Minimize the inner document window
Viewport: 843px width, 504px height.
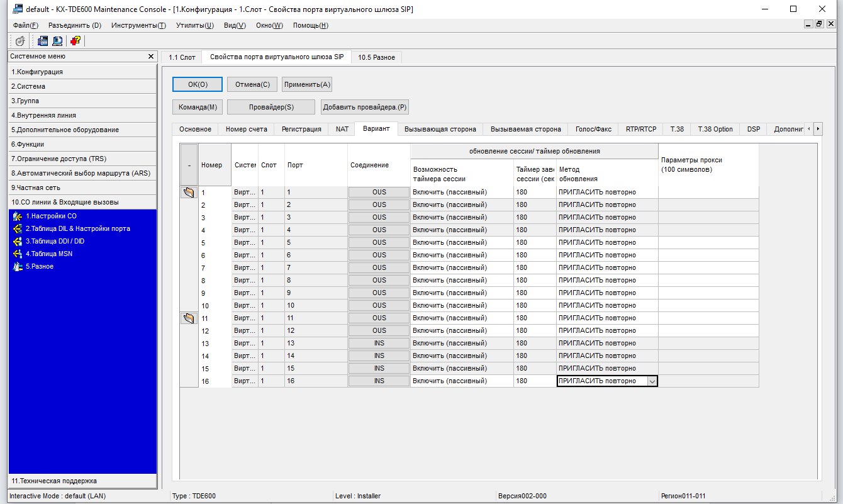point(809,24)
